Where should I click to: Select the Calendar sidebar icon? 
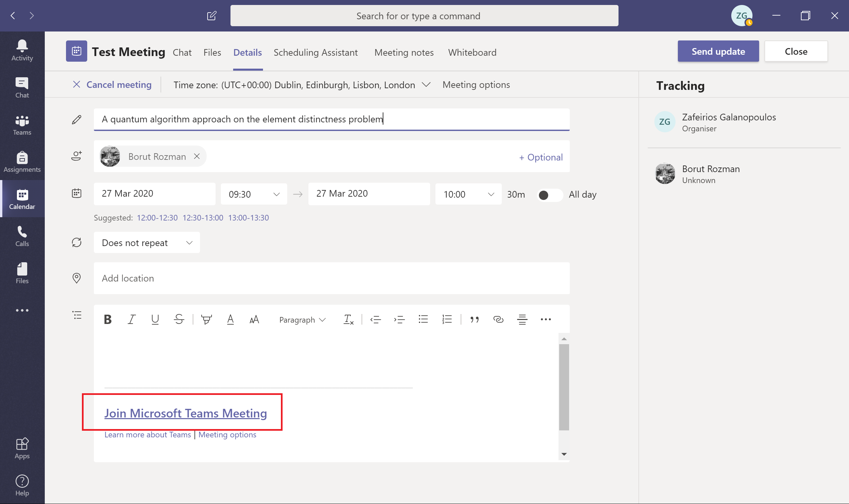(x=22, y=199)
